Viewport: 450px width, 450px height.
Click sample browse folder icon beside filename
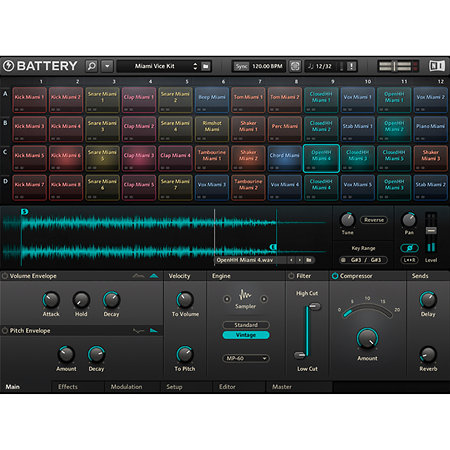coord(309,260)
